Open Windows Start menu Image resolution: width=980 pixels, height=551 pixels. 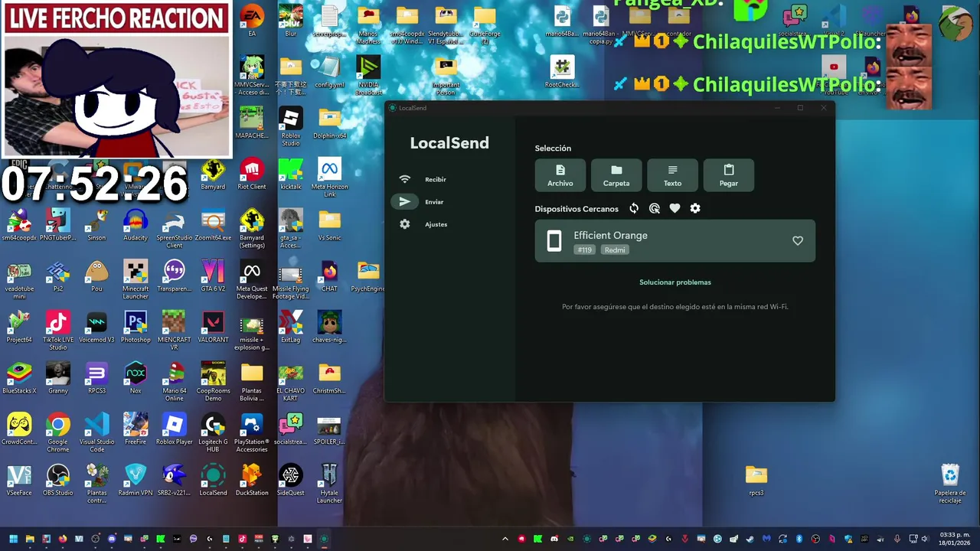tap(13, 539)
